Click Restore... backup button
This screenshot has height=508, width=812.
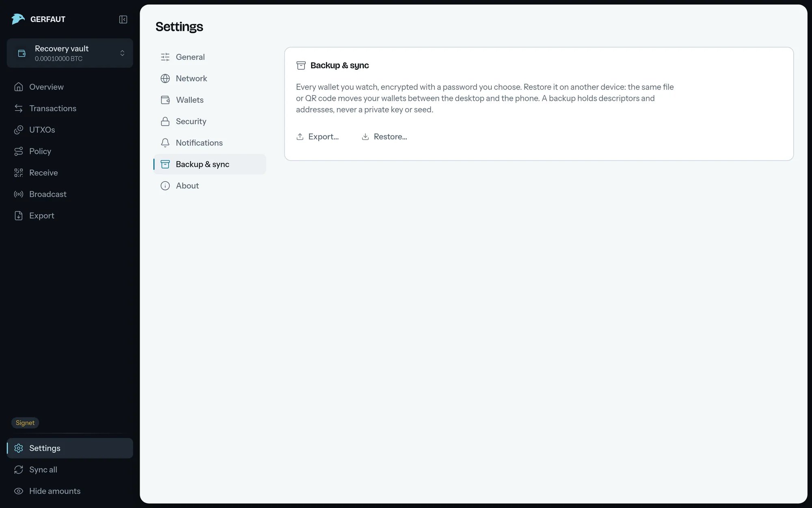(384, 137)
